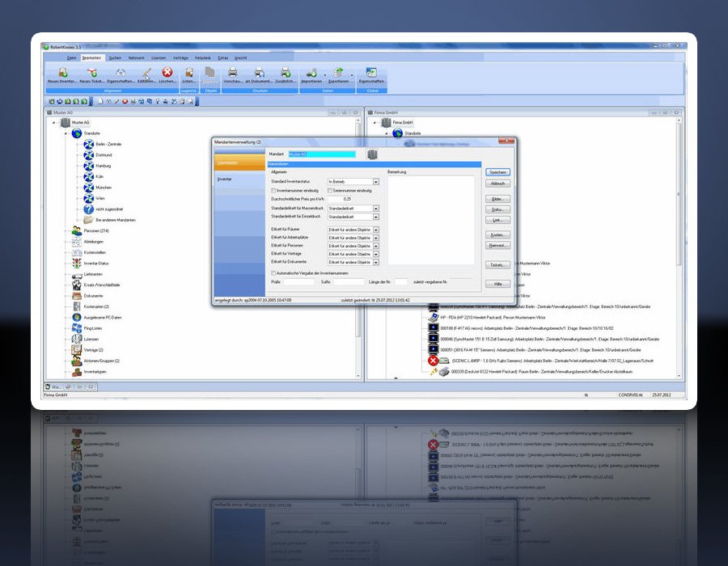Screen dimensions: 728x566
Task: Click the Abbruch button
Action: [x=497, y=184]
